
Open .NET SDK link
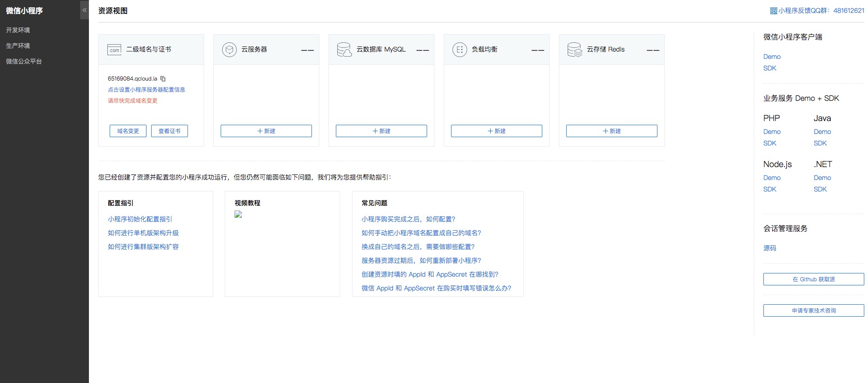(x=820, y=189)
